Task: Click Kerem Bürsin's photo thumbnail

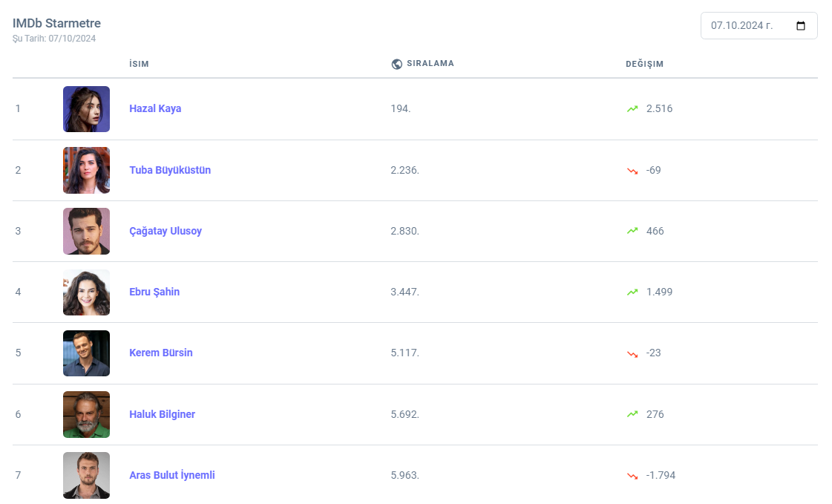Action: point(86,353)
